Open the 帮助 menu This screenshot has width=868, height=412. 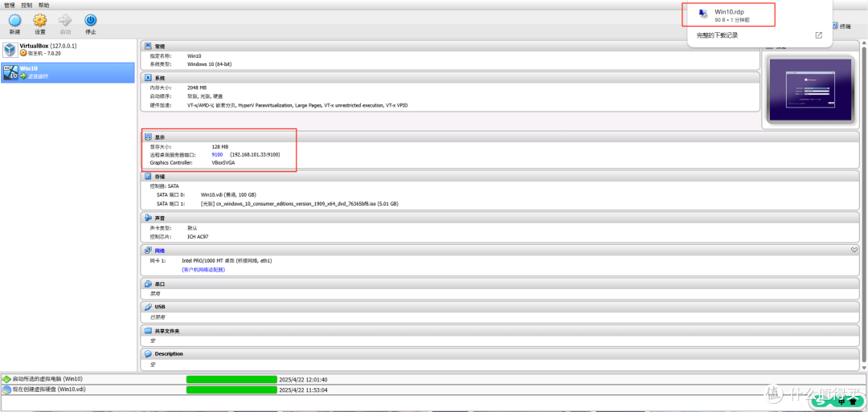43,5
